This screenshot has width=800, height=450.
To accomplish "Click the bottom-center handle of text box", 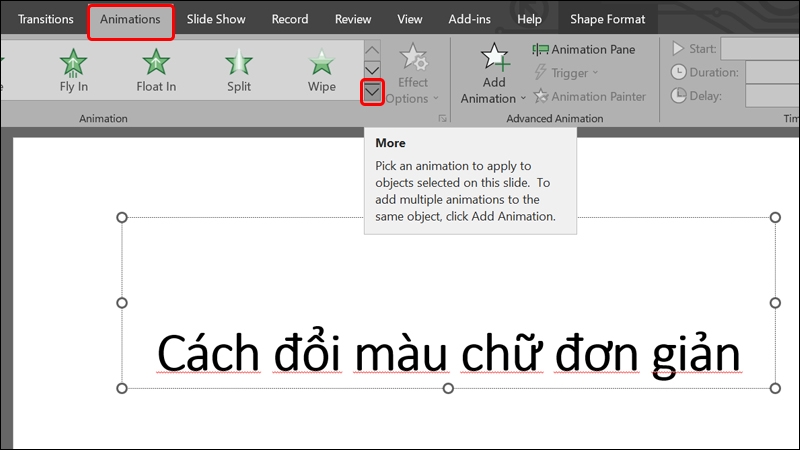I will pyautogui.click(x=448, y=388).
